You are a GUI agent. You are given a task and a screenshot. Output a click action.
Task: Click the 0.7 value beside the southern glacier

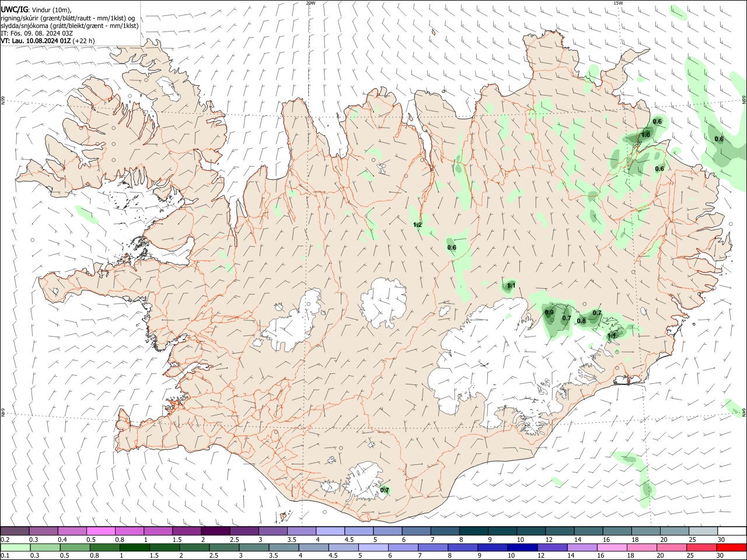coord(385,490)
